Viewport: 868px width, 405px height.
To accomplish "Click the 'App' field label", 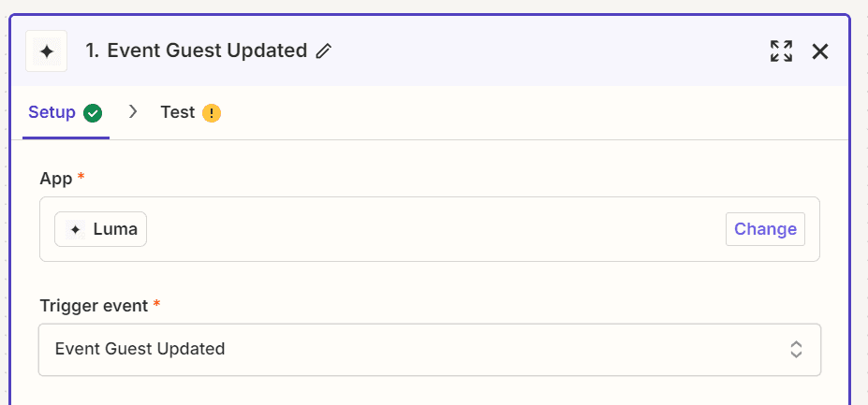I will [x=56, y=179].
